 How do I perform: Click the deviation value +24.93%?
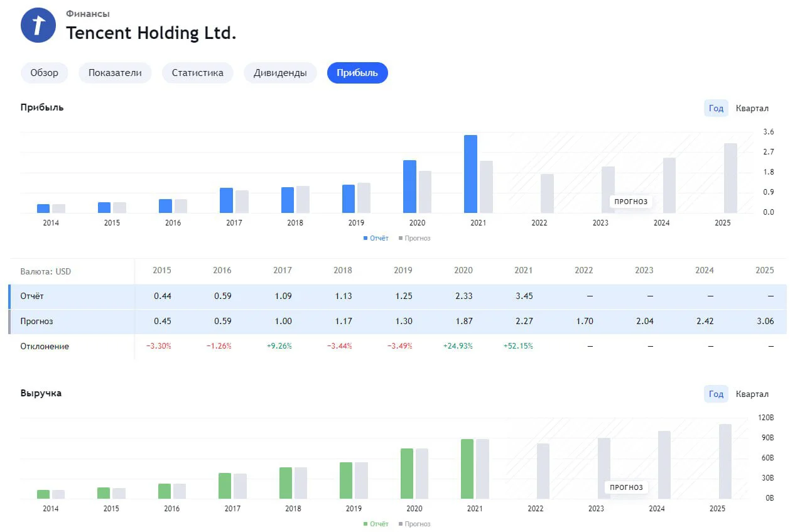(458, 346)
